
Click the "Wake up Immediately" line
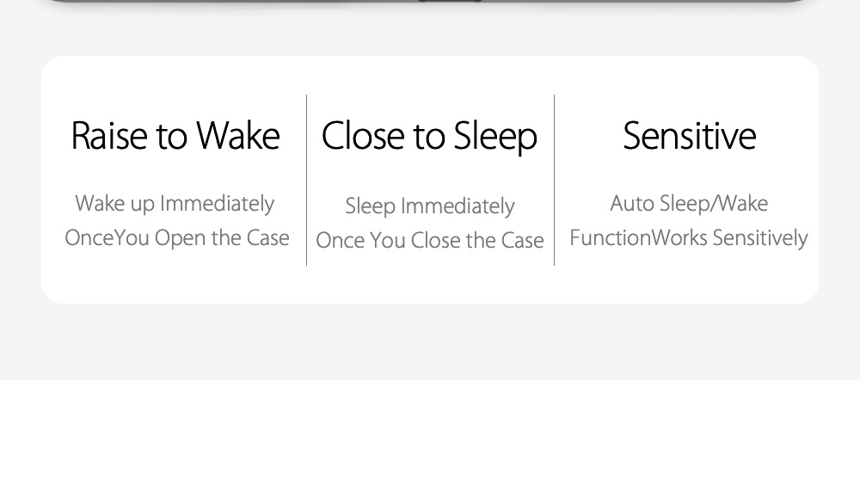[175, 204]
